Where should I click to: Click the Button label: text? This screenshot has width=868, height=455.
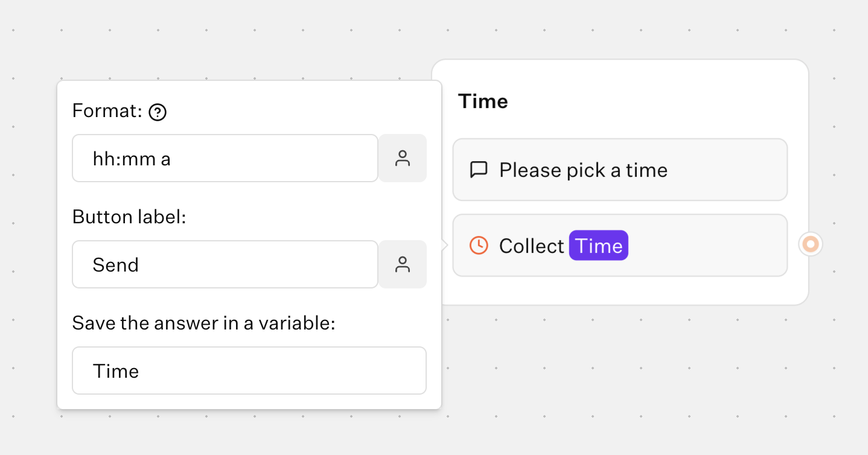pos(129,217)
